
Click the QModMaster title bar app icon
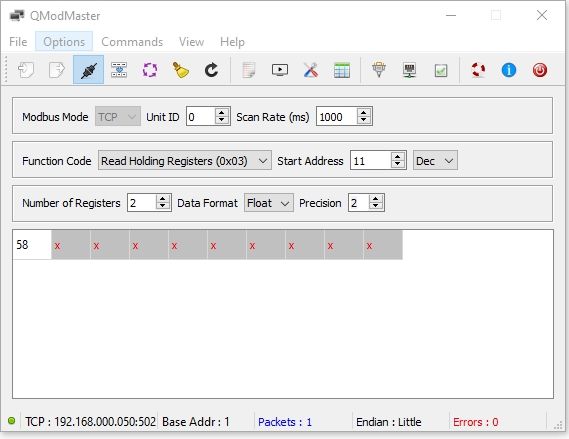[17, 16]
